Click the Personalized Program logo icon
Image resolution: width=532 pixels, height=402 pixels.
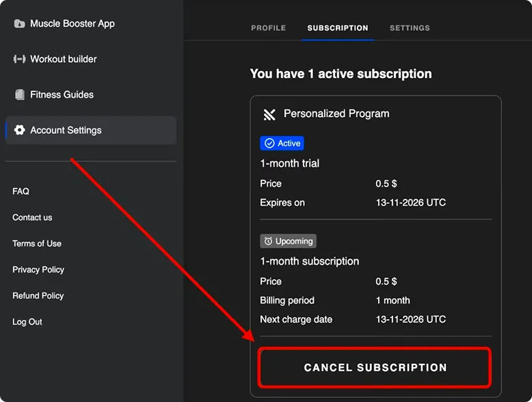point(269,114)
